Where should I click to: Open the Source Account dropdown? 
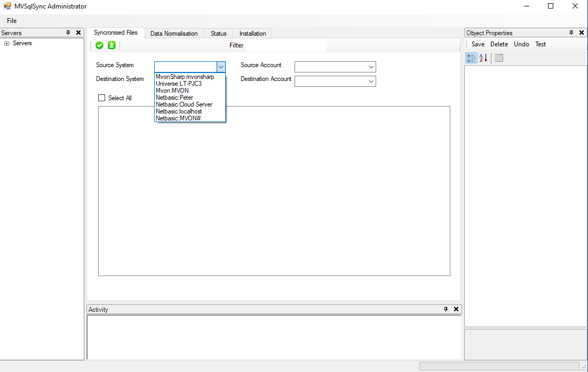click(x=371, y=67)
